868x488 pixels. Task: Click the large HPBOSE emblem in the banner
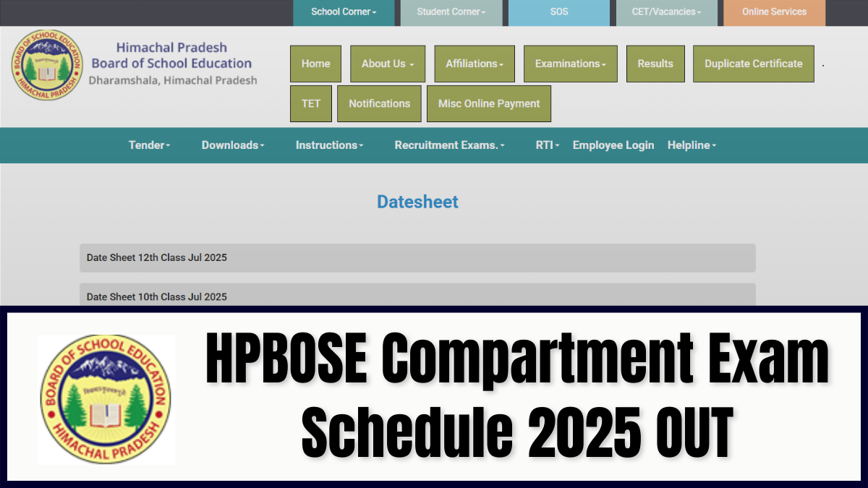coord(106,399)
